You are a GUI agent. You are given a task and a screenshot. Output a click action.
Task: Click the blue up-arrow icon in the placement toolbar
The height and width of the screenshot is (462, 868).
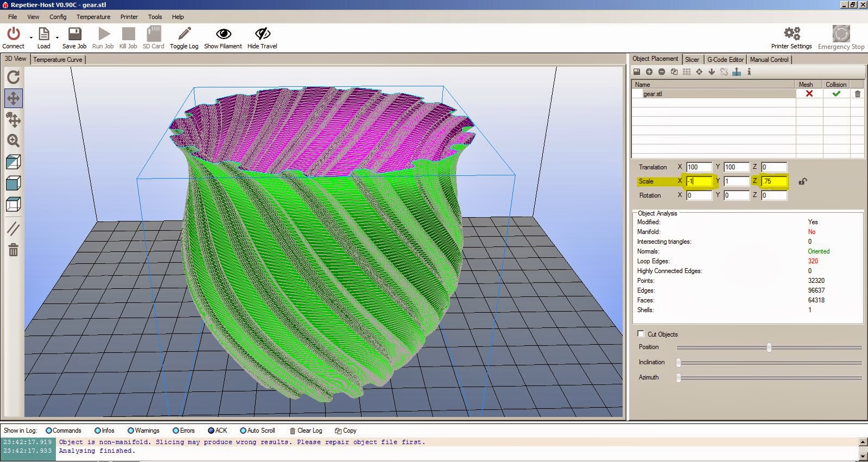point(737,72)
